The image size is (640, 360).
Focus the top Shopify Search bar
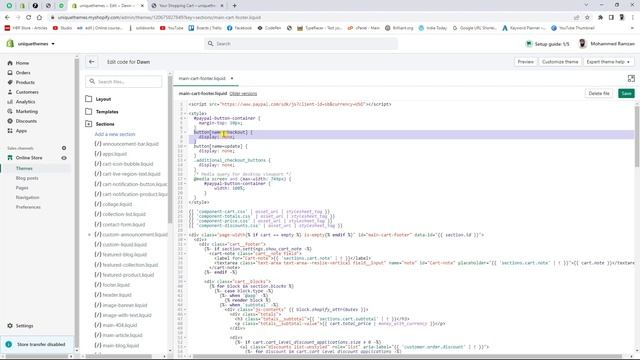[x=301, y=44]
